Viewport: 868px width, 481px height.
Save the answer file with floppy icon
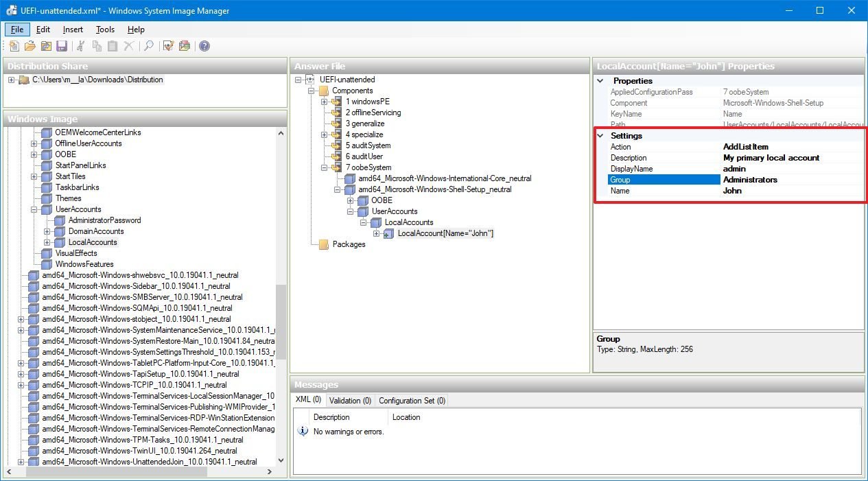pos(62,46)
